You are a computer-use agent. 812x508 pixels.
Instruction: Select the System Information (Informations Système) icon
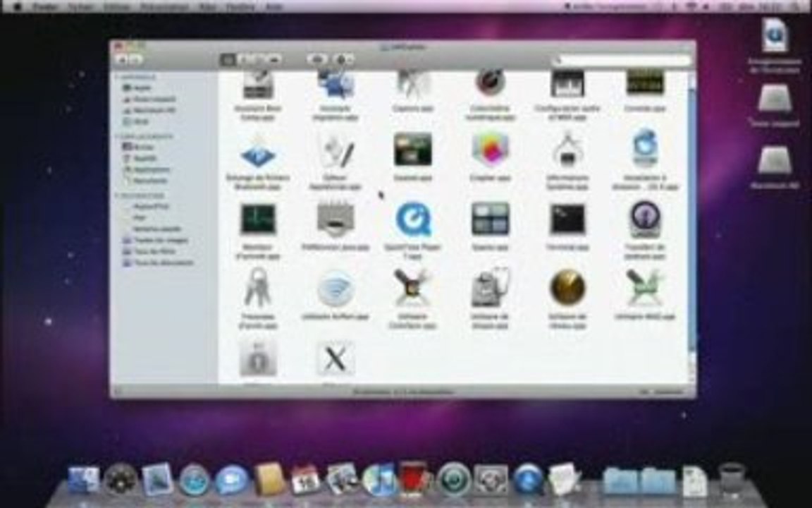pos(567,150)
